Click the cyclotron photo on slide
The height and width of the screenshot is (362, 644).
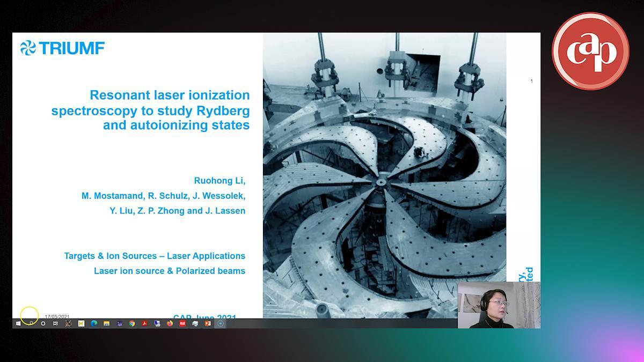point(384,175)
